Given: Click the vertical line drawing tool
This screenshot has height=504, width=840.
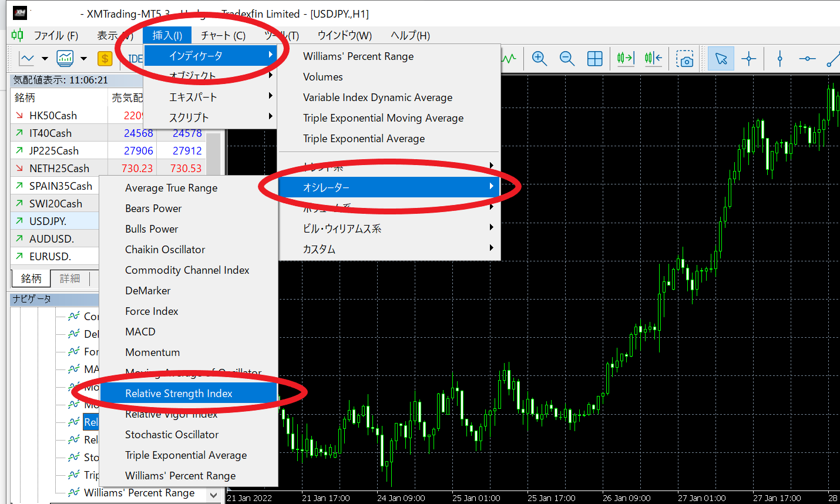Looking at the screenshot, I should [x=779, y=58].
